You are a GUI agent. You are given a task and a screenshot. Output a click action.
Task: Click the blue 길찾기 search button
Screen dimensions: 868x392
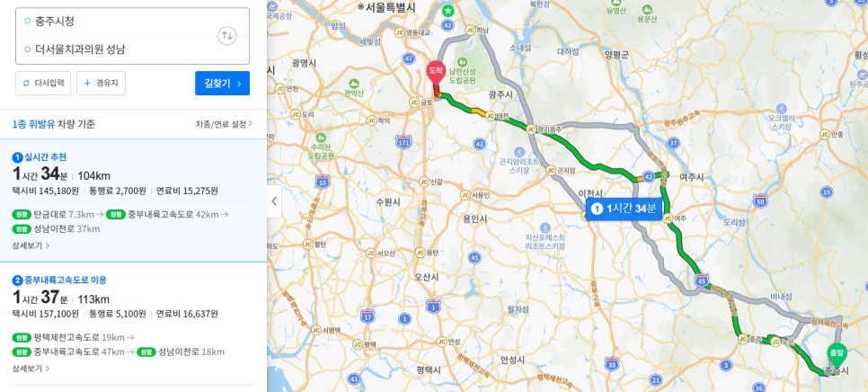[x=223, y=84]
